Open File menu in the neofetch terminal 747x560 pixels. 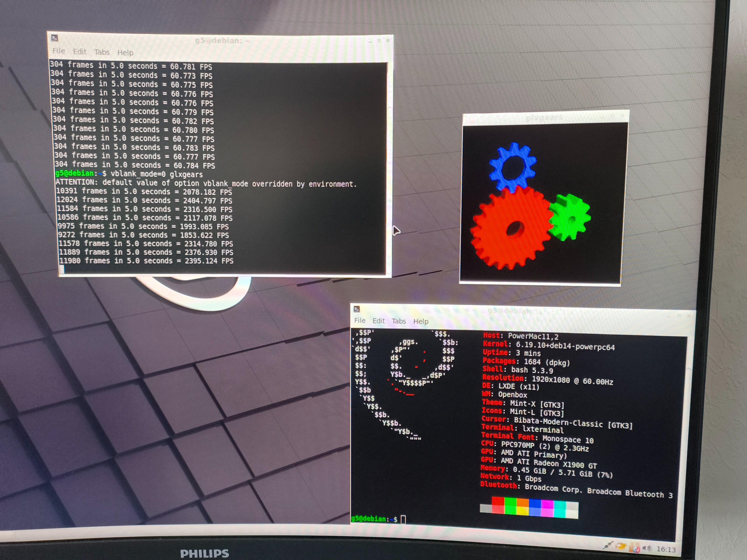click(360, 320)
